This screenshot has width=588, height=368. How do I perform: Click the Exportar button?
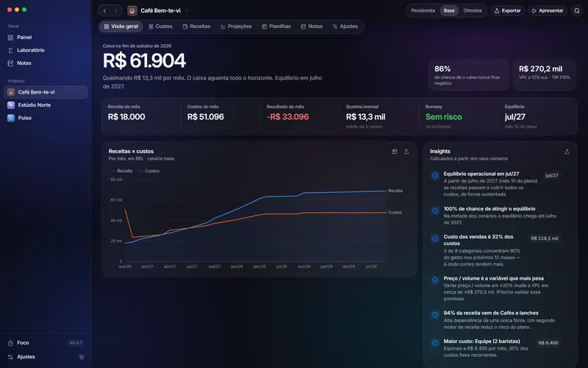point(507,10)
